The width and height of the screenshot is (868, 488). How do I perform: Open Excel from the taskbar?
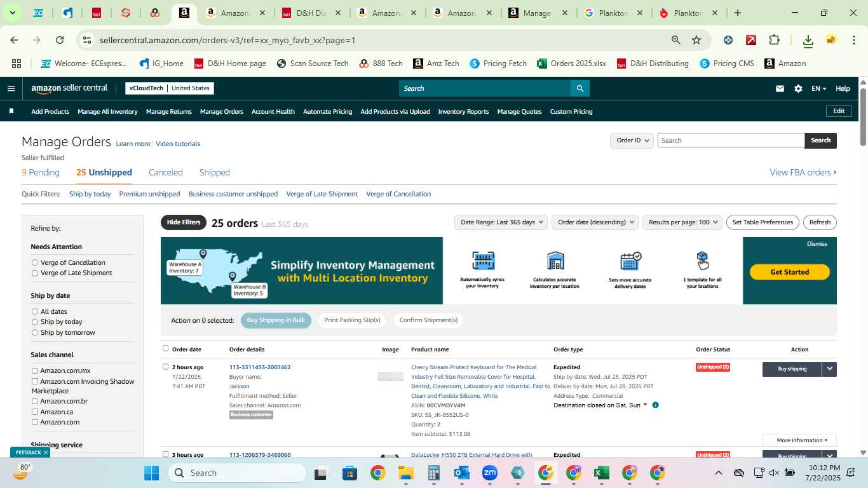tap(601, 473)
